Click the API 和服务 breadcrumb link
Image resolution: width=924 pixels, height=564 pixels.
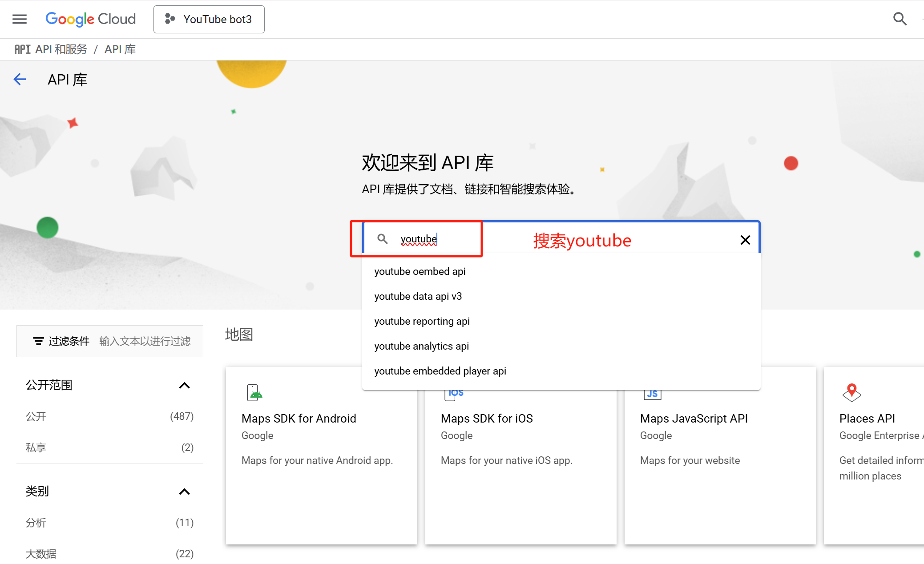click(61, 49)
